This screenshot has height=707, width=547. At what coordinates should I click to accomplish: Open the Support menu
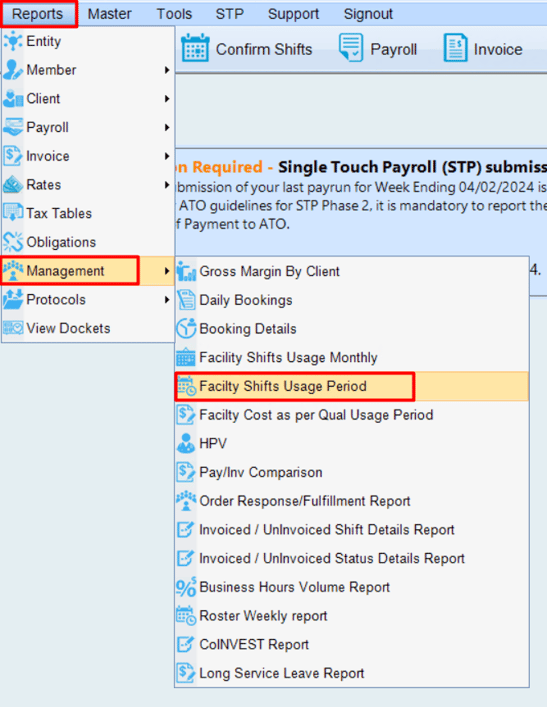(x=294, y=14)
